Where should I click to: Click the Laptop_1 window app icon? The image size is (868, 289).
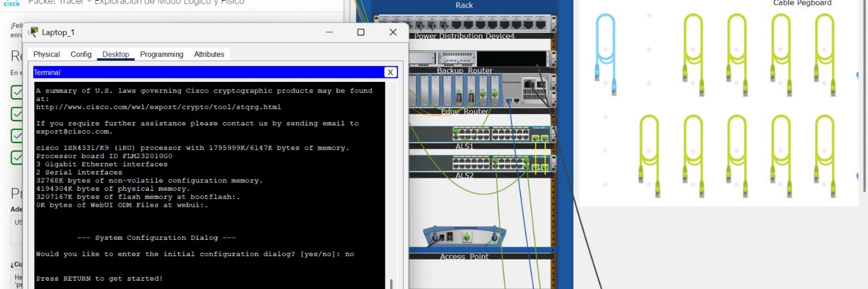(33, 32)
